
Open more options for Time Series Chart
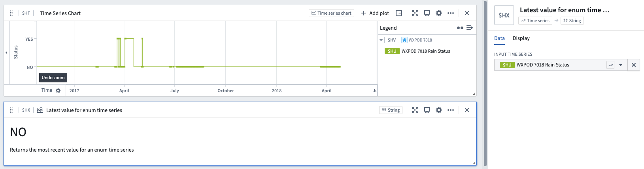click(x=450, y=13)
